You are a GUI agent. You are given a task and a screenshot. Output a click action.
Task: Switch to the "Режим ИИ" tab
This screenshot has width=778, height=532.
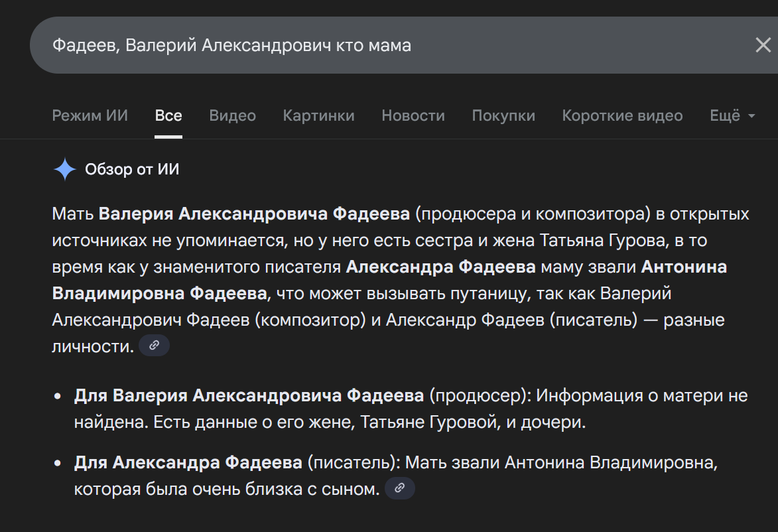90,116
